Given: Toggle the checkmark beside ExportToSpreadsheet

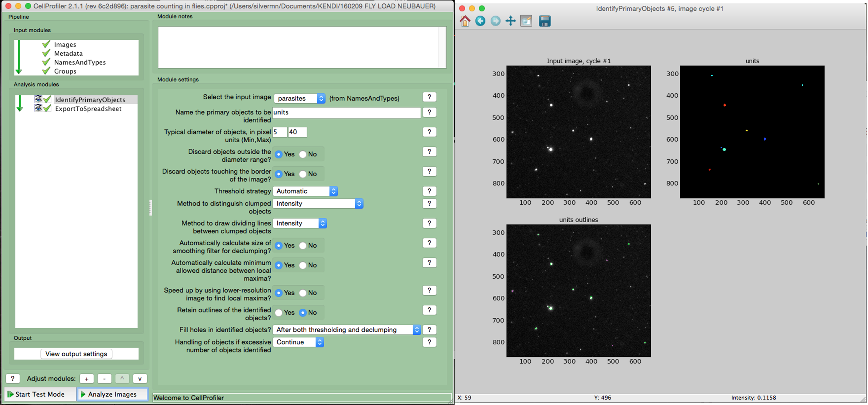Looking at the screenshot, I should click(47, 108).
